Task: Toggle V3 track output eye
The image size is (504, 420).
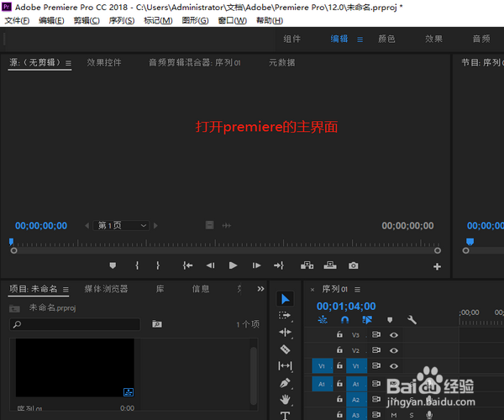Action: (394, 335)
